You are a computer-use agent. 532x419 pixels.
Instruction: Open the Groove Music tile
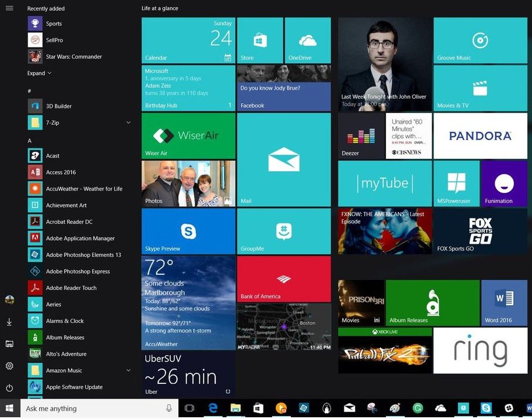click(x=480, y=40)
